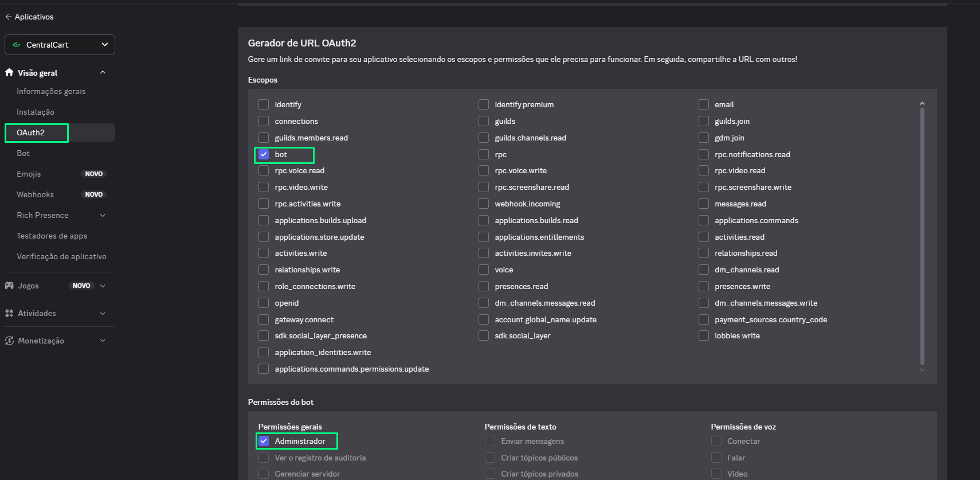Enable the guilds.channels.read scope
This screenshot has height=480, width=980.
(484, 138)
